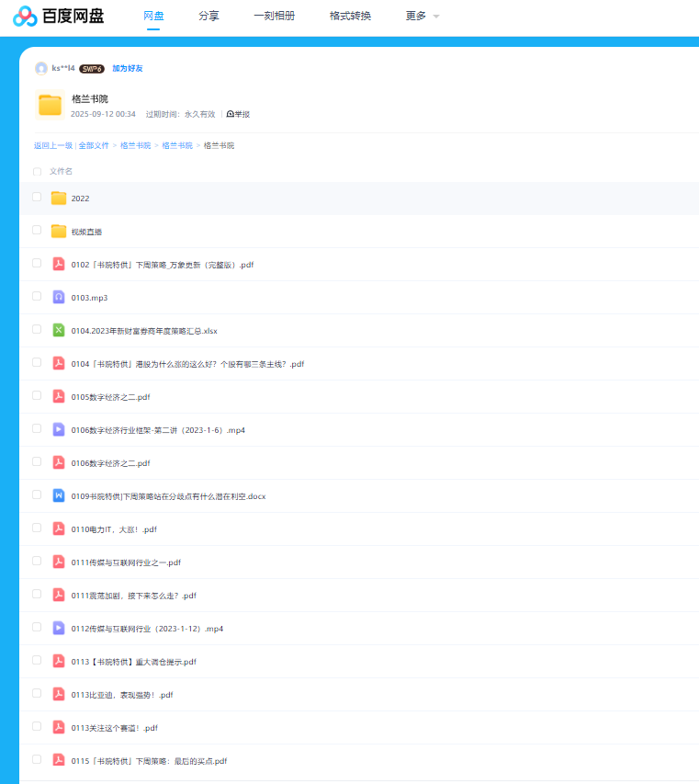This screenshot has width=699, height=784.
Task: Click the ks**l4 user avatar icon
Action: pos(40,68)
